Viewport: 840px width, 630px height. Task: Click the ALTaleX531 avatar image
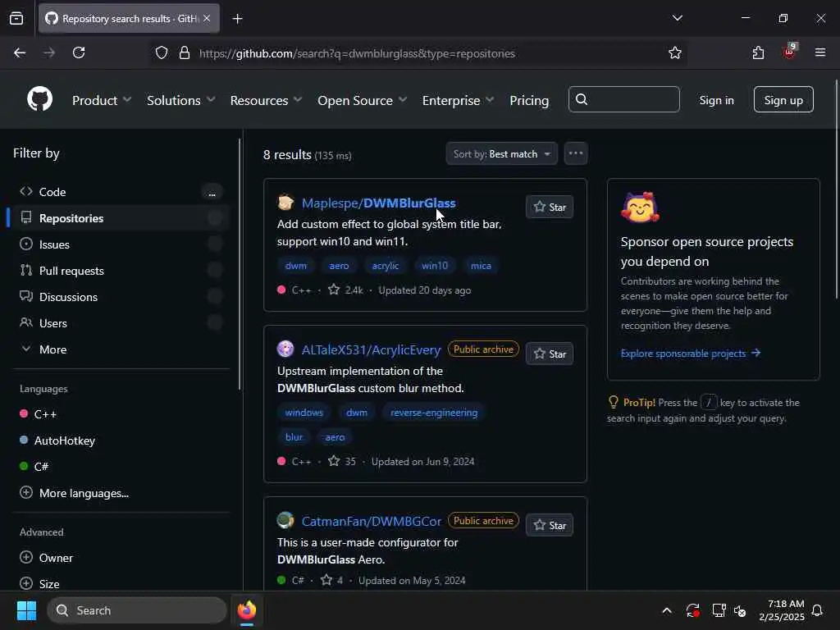pos(285,349)
